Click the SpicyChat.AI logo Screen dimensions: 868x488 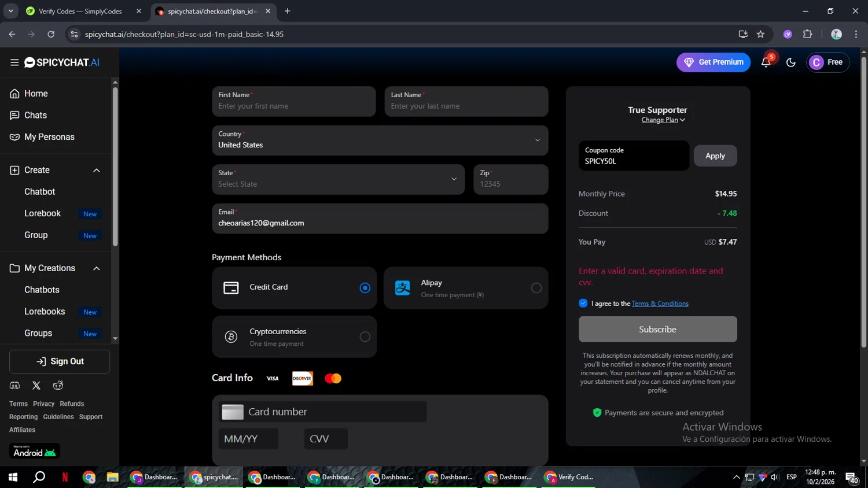pos(62,62)
